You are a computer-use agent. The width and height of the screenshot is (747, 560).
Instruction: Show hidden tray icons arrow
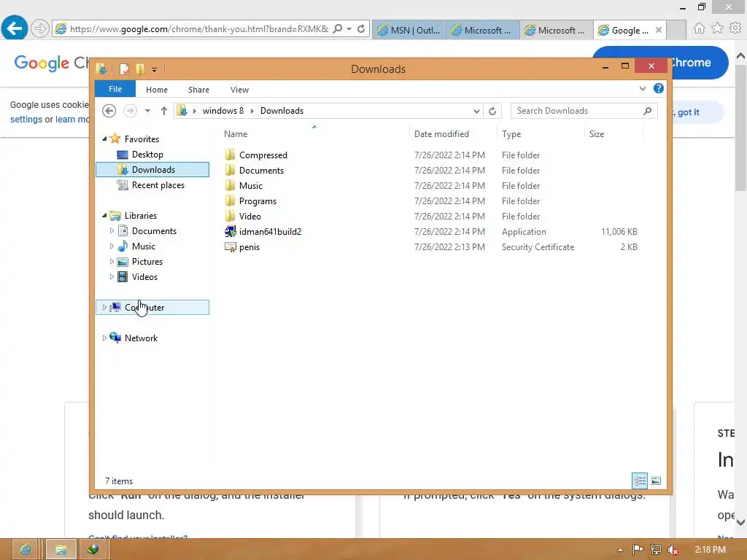click(620, 550)
